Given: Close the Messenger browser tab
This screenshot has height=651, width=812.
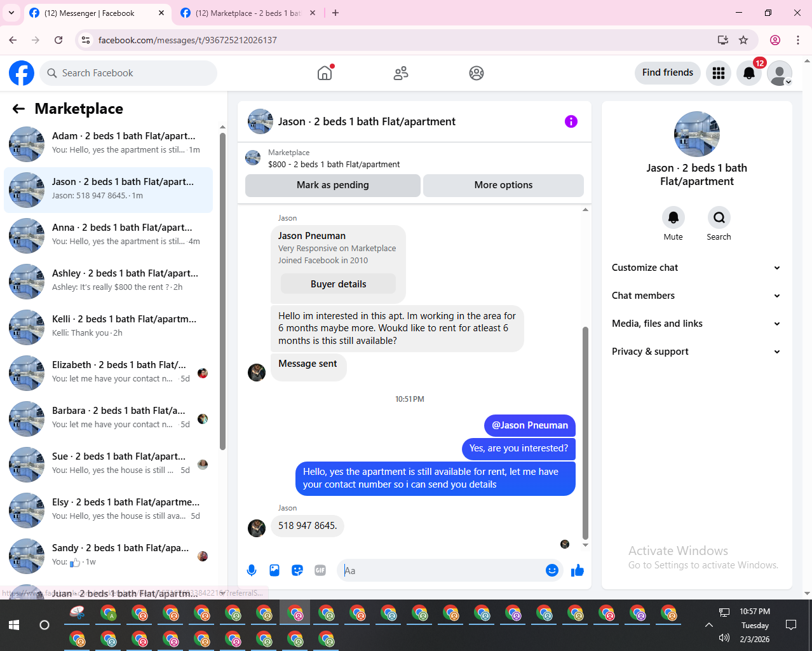Looking at the screenshot, I should click(x=161, y=13).
